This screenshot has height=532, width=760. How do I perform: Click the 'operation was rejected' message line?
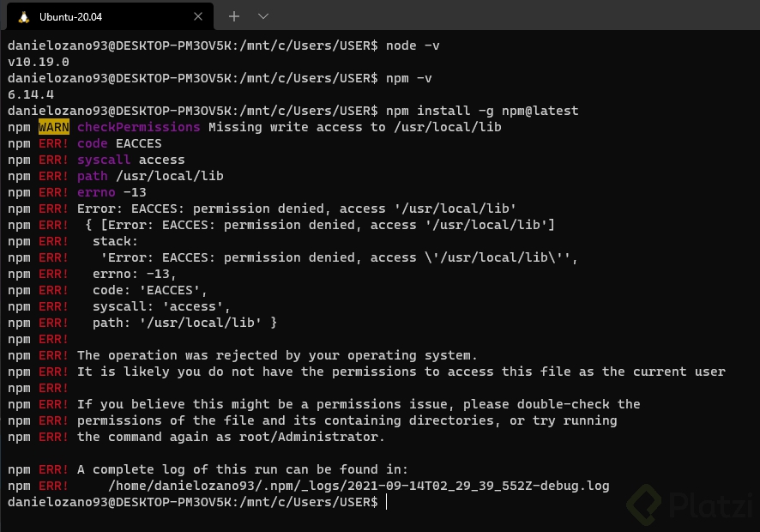(277, 355)
